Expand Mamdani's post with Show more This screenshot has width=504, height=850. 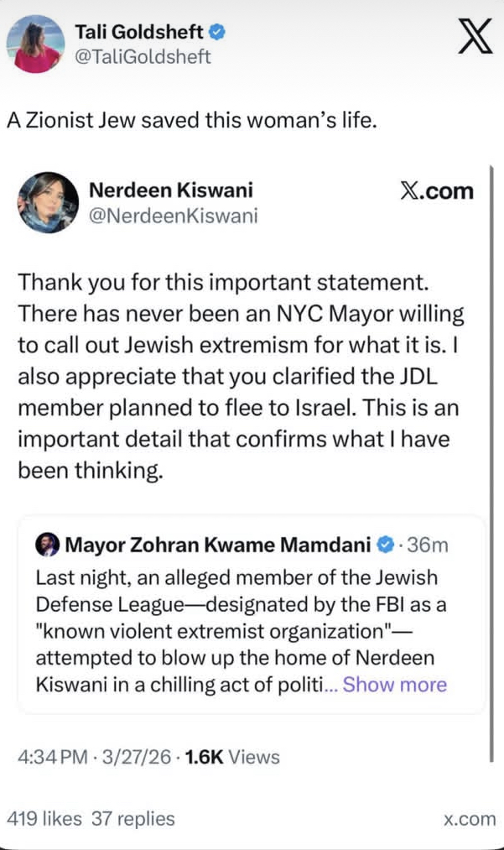point(395,684)
